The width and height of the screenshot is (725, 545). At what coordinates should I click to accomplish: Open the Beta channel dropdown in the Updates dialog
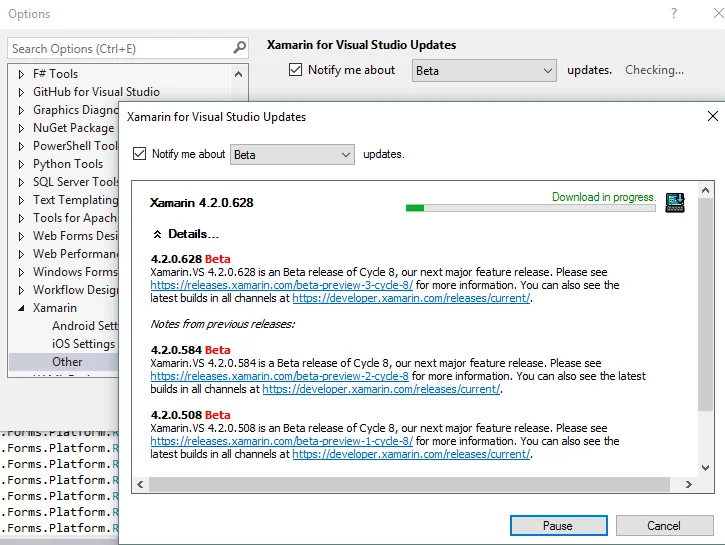point(292,154)
